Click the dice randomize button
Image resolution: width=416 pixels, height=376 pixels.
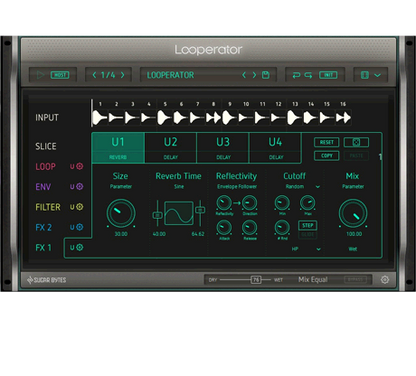point(356,142)
